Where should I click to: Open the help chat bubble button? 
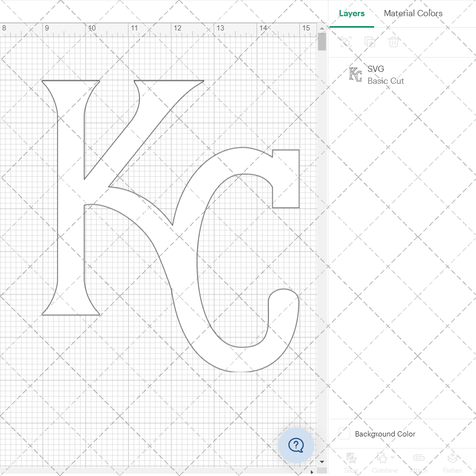click(x=296, y=446)
